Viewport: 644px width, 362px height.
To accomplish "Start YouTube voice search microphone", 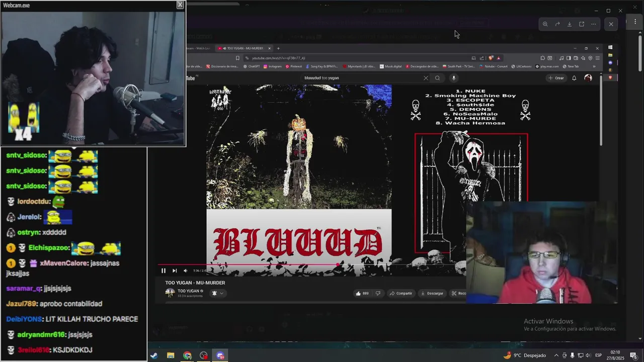I will 453,78.
